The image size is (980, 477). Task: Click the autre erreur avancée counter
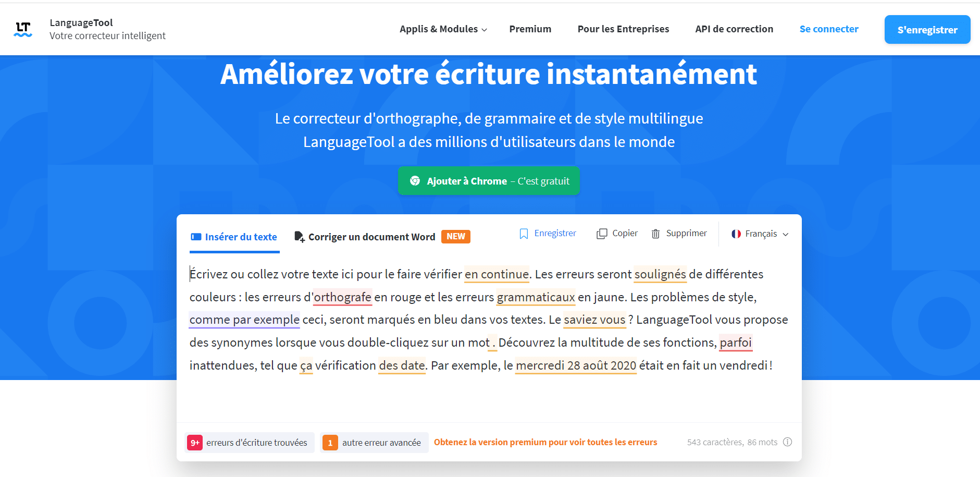point(374,443)
